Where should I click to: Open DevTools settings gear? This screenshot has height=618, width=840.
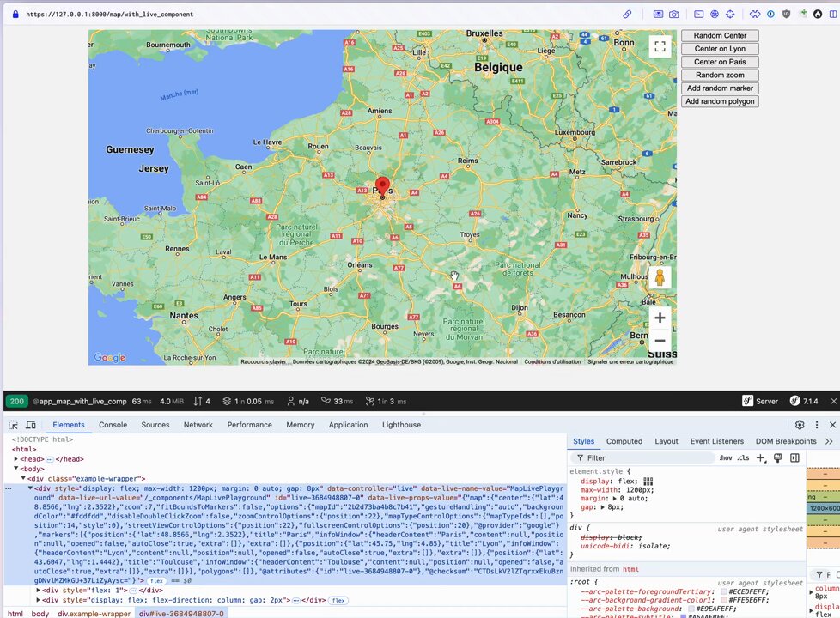pyautogui.click(x=800, y=425)
